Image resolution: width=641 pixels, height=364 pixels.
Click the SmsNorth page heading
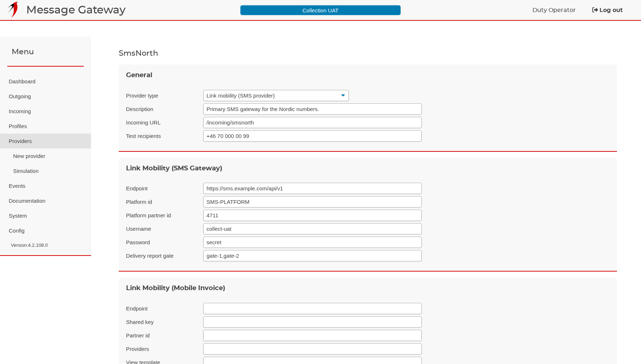pyautogui.click(x=138, y=53)
